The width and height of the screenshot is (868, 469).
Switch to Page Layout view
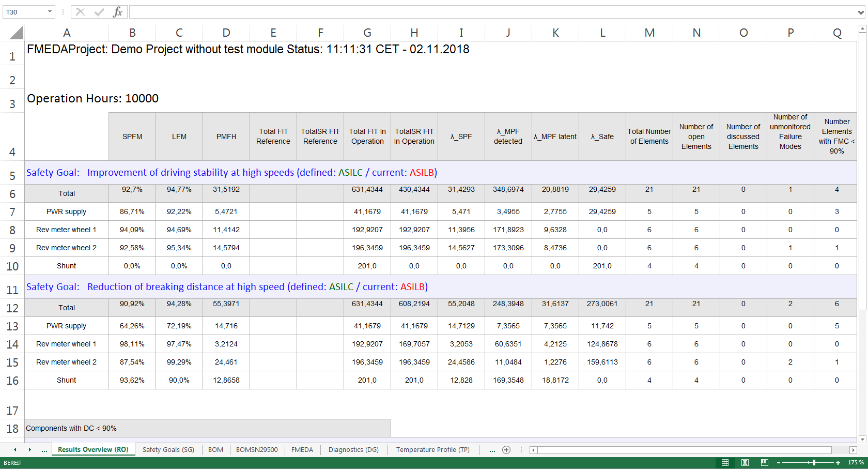pos(745,463)
